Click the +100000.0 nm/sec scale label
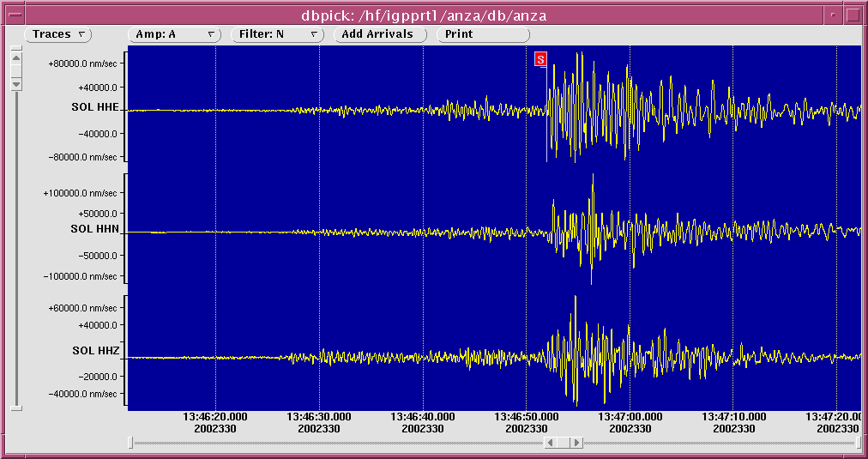868x459 pixels. click(x=81, y=193)
